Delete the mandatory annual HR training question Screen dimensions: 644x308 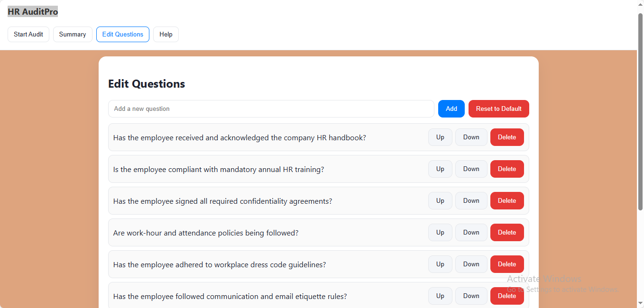coord(506,169)
